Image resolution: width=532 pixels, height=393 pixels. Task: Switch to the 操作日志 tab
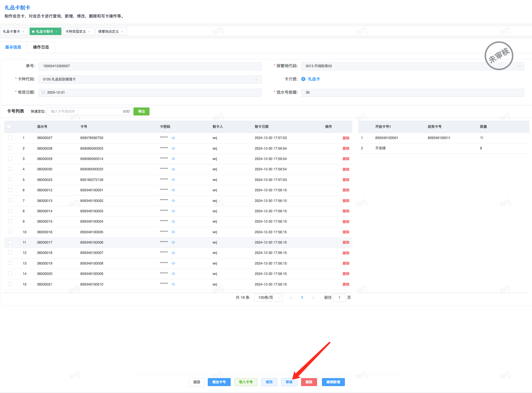tap(41, 47)
